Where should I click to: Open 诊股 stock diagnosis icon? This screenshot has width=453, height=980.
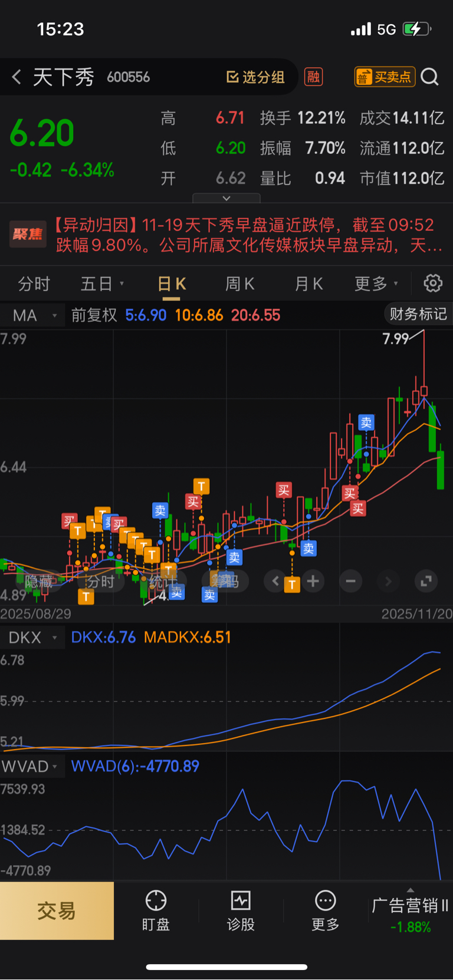click(x=241, y=911)
